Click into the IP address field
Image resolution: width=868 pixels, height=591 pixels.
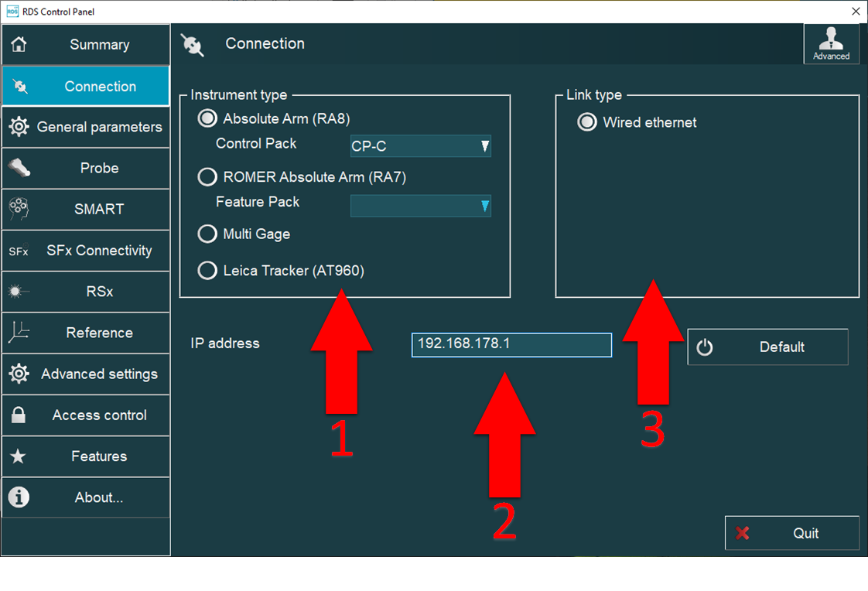[x=511, y=344]
